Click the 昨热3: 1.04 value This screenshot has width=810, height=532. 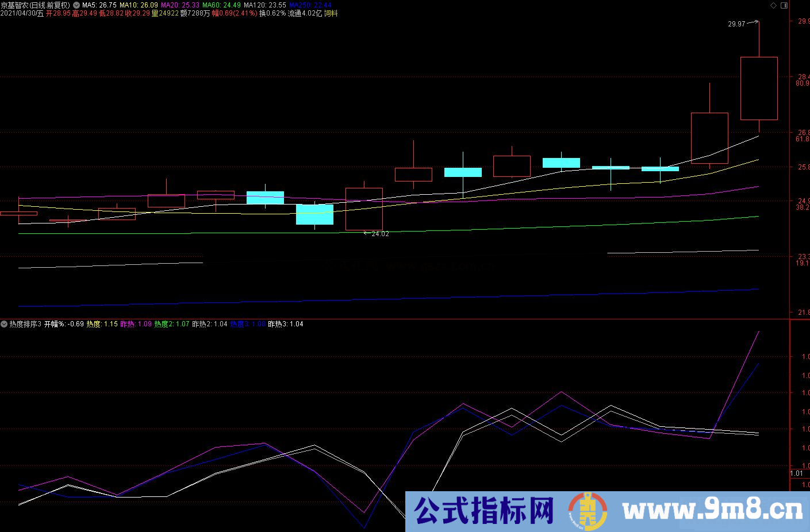click(286, 324)
